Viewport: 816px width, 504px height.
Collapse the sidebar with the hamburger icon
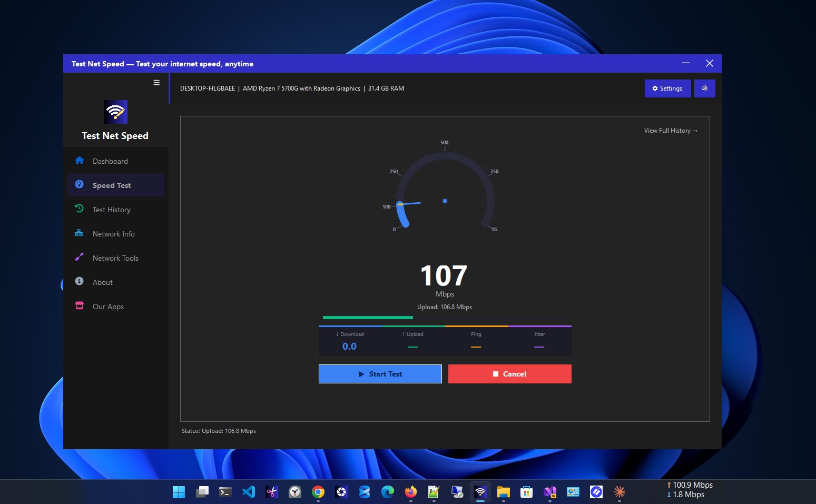coord(156,83)
